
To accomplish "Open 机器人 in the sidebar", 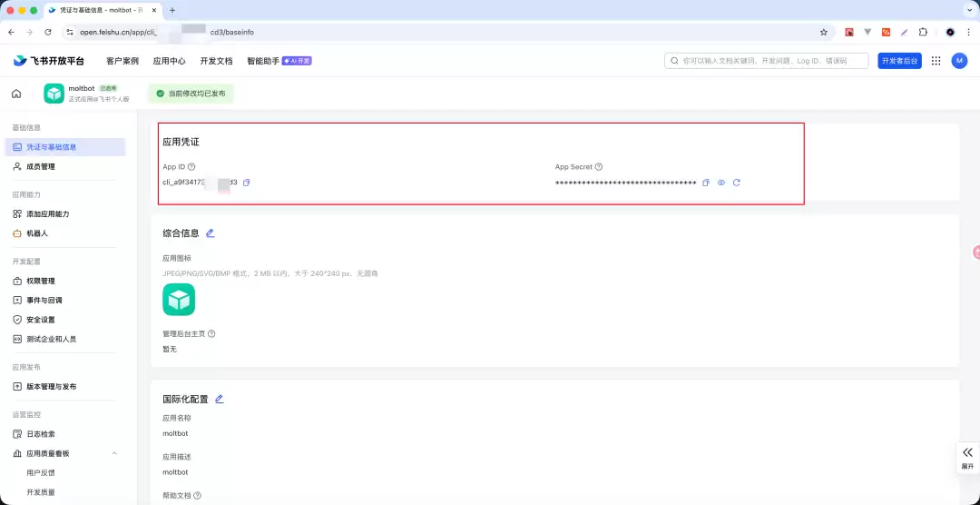I will pyautogui.click(x=37, y=233).
